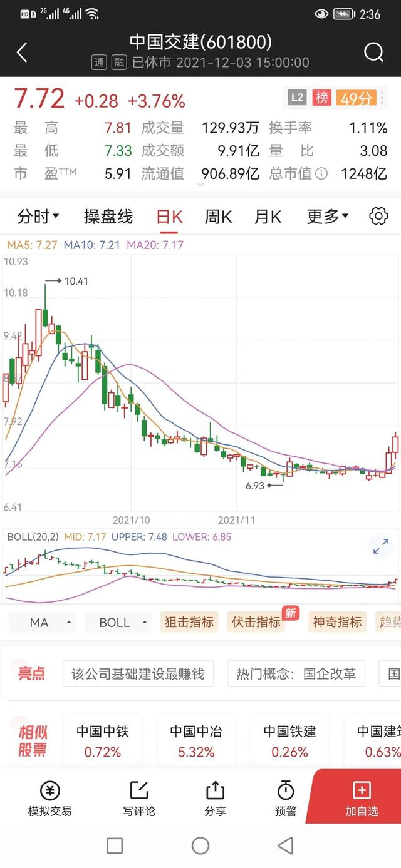Open 写评论 to write a comment
This screenshot has height=868, width=401.
138,799
